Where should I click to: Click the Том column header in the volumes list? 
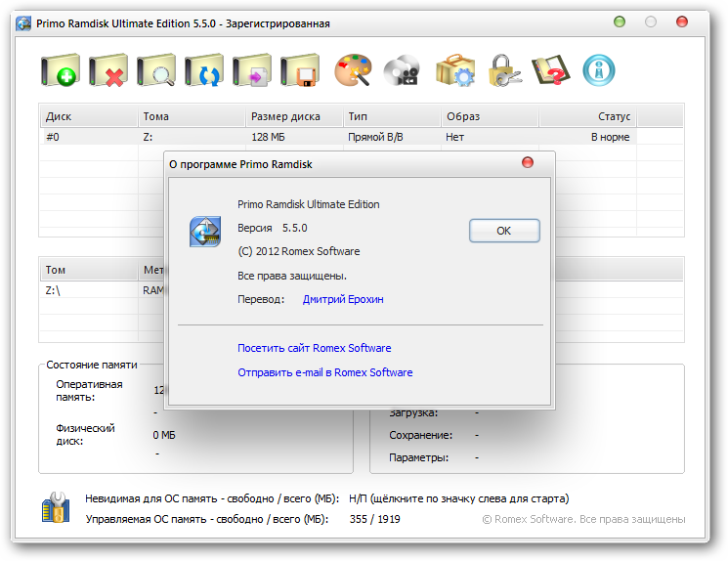pos(89,271)
